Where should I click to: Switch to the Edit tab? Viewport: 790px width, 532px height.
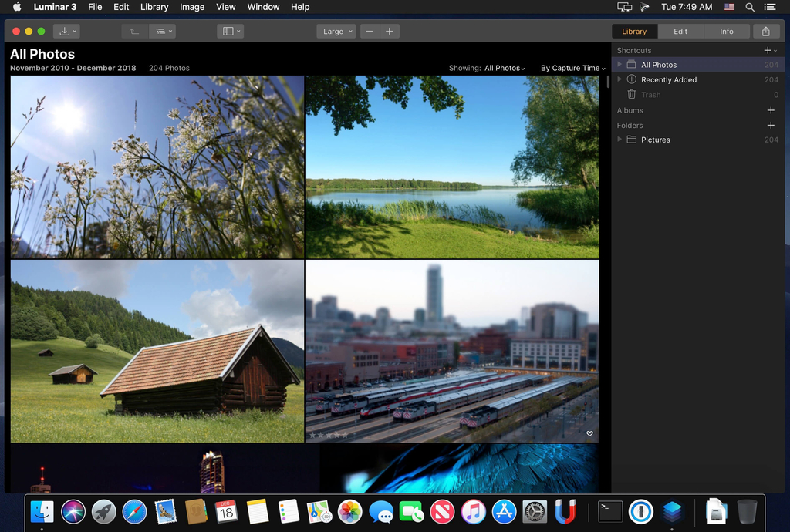point(680,32)
